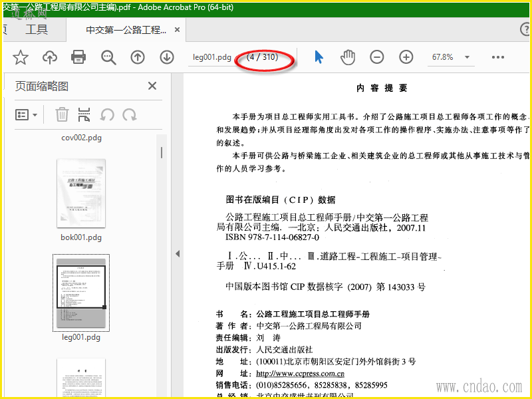This screenshot has height=399, width=532.
Task: Select the leg001.pdg page thumbnail
Action: pos(81,293)
